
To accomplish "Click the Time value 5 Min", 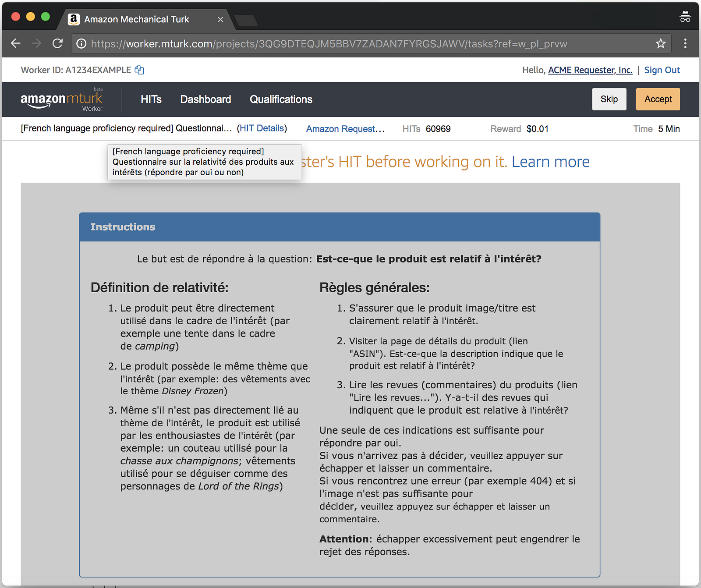I will (x=669, y=129).
